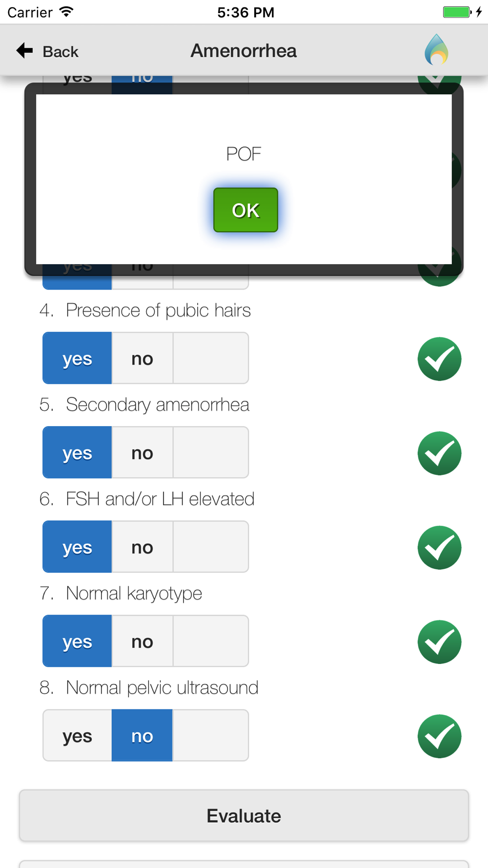Select "no" for Normal karyotype
This screenshot has height=868, width=488.
tap(142, 641)
